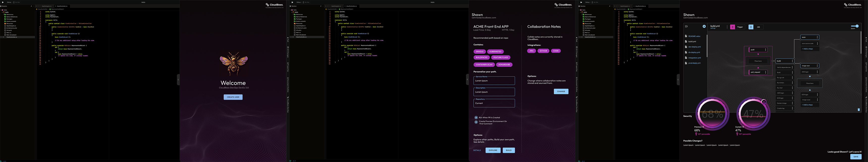Open the scan node options menu
Screen dimensions: 868x162
click(x=818, y=37)
